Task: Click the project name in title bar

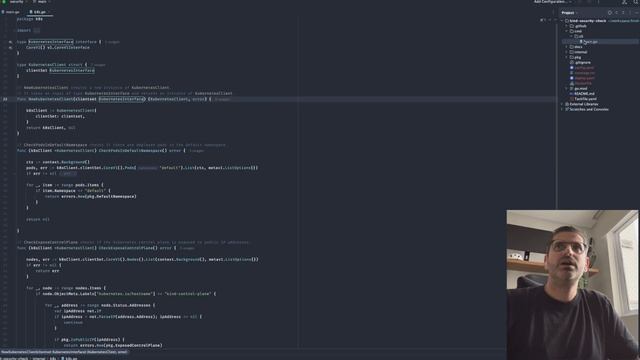Action: pyautogui.click(x=16, y=2)
